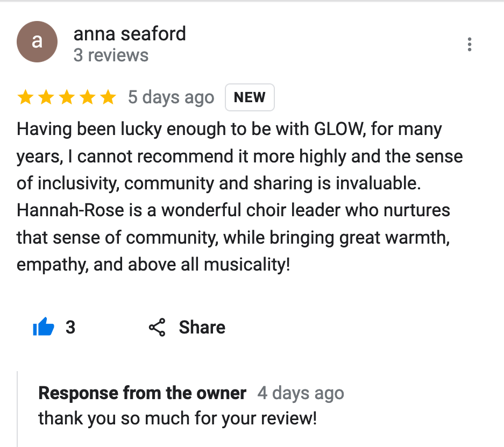Viewport: 504px width, 447px height.
Task: Click the owner's "thank you so much" reply
Action: click(x=178, y=418)
